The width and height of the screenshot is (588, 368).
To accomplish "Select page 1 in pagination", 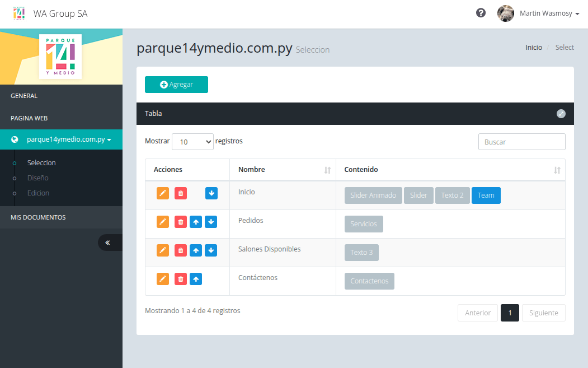I will coord(510,313).
